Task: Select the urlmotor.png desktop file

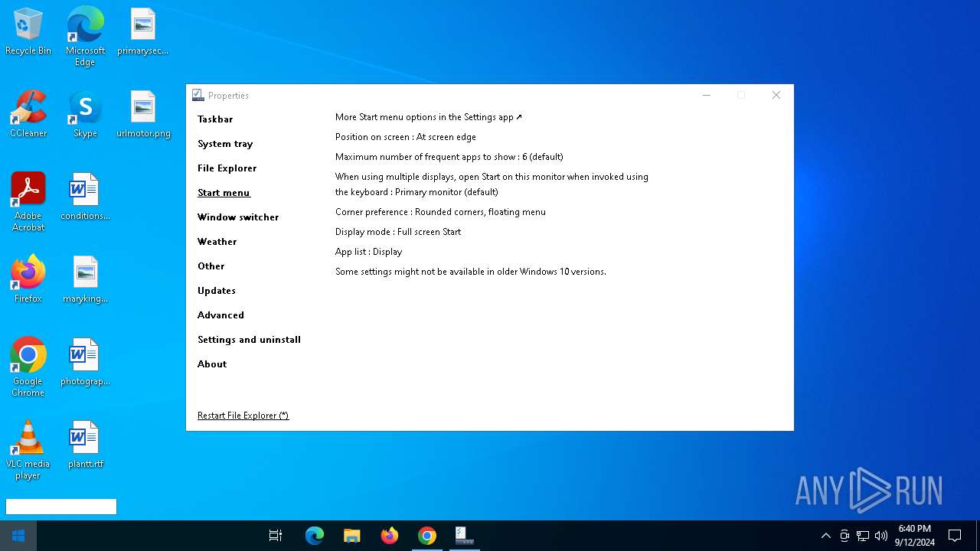Action: (143, 114)
